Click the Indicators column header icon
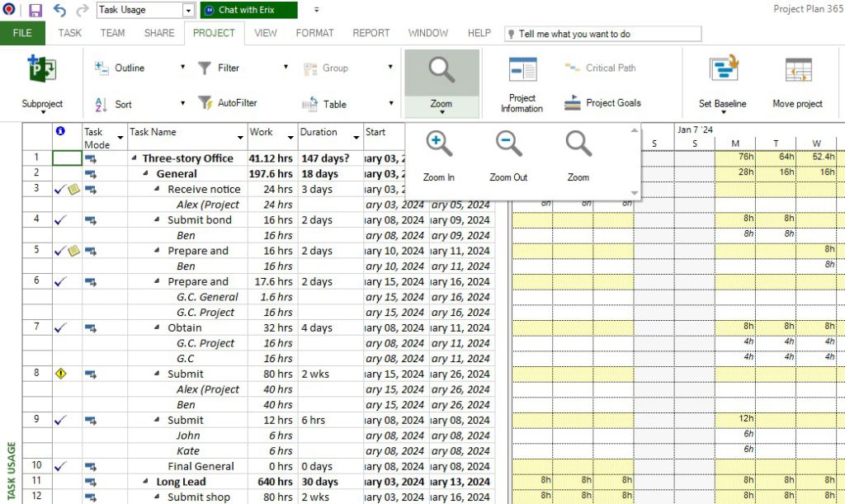 coord(60,131)
